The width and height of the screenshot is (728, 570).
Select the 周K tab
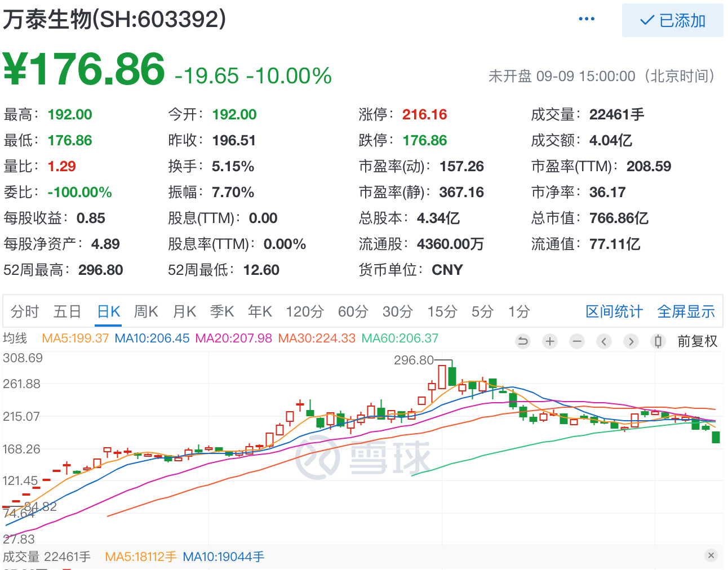147,311
